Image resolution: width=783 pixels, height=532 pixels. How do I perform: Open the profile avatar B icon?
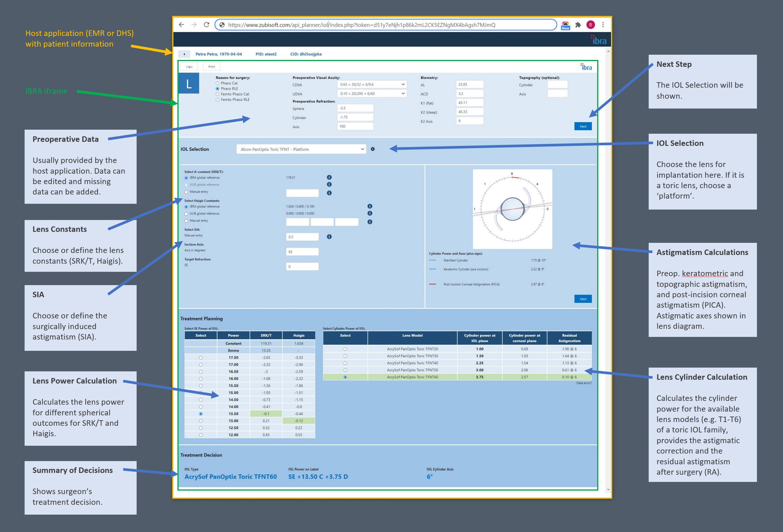pos(590,25)
